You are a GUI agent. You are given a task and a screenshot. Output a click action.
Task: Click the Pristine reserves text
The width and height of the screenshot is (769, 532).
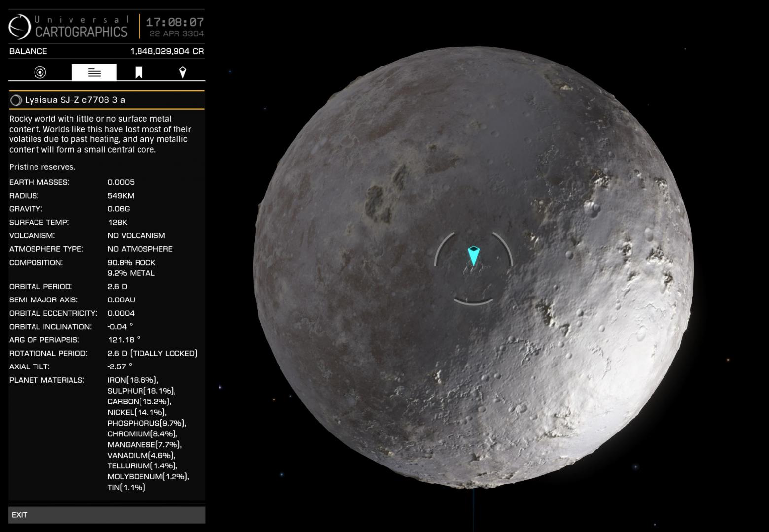point(42,167)
